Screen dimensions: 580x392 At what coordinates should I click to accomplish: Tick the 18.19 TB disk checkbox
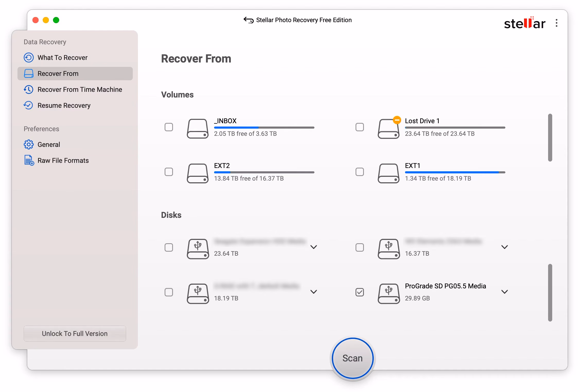(169, 292)
